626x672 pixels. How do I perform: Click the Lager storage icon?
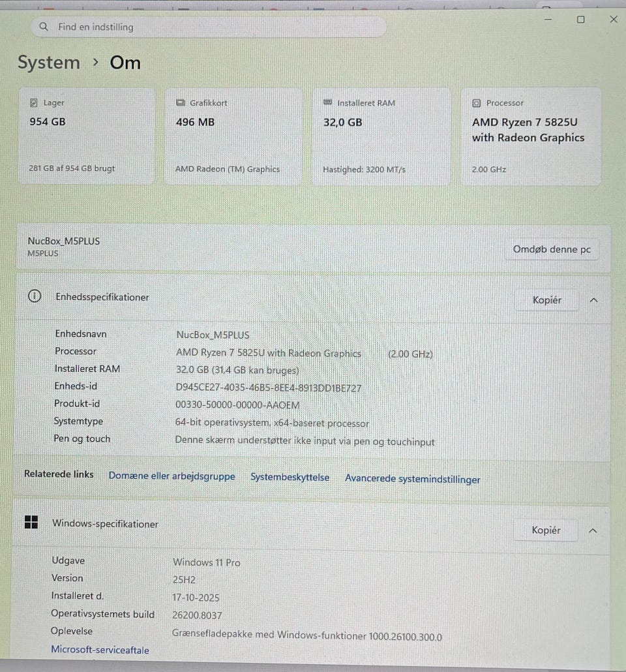[x=33, y=102]
